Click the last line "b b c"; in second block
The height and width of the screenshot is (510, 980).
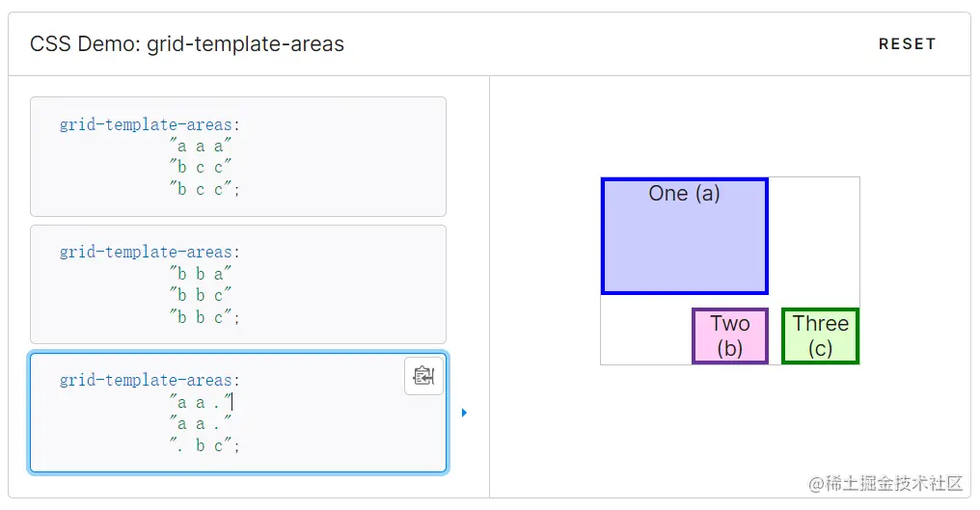click(204, 317)
